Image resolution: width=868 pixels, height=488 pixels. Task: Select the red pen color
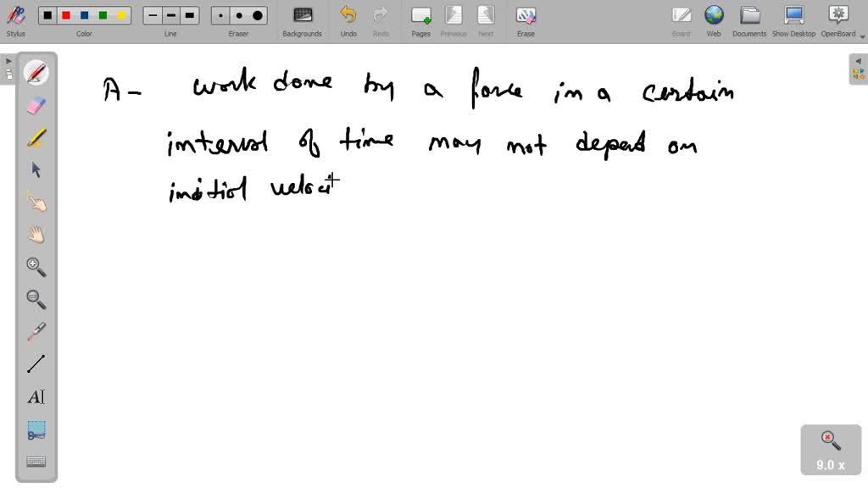pos(66,15)
